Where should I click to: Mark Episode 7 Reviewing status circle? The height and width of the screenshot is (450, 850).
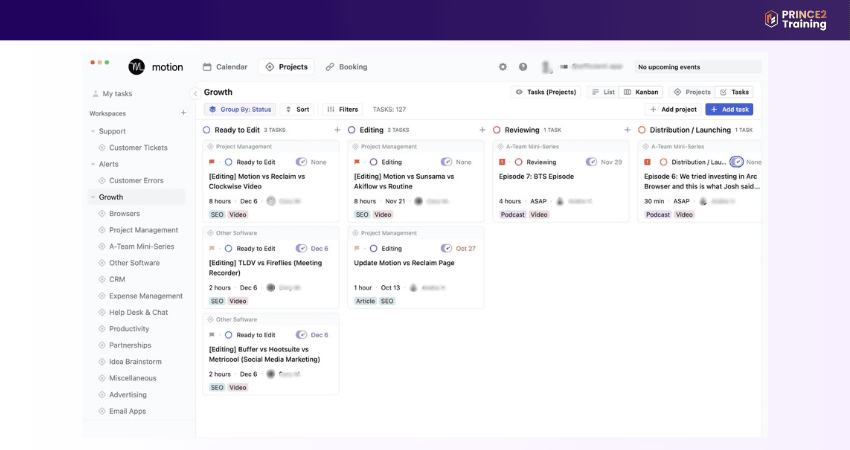pos(519,162)
